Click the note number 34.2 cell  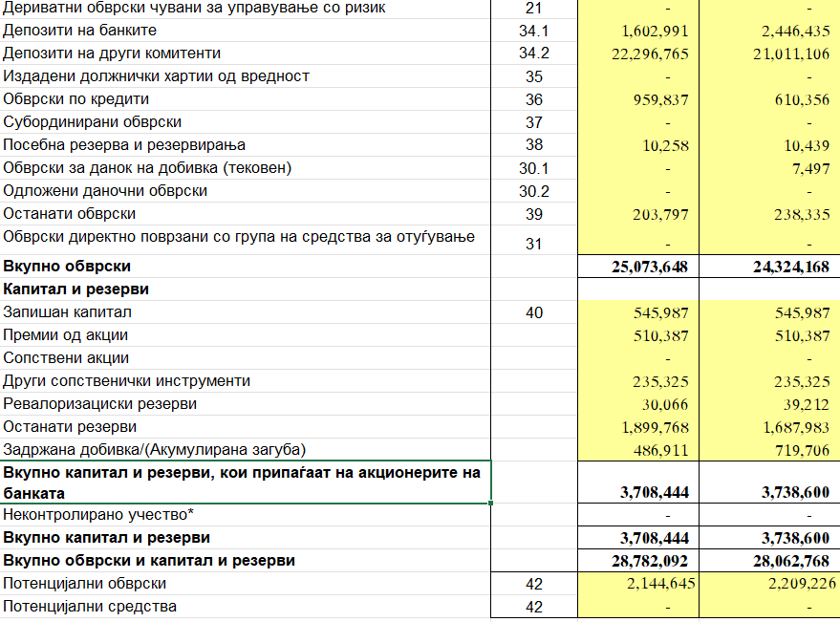point(534,54)
